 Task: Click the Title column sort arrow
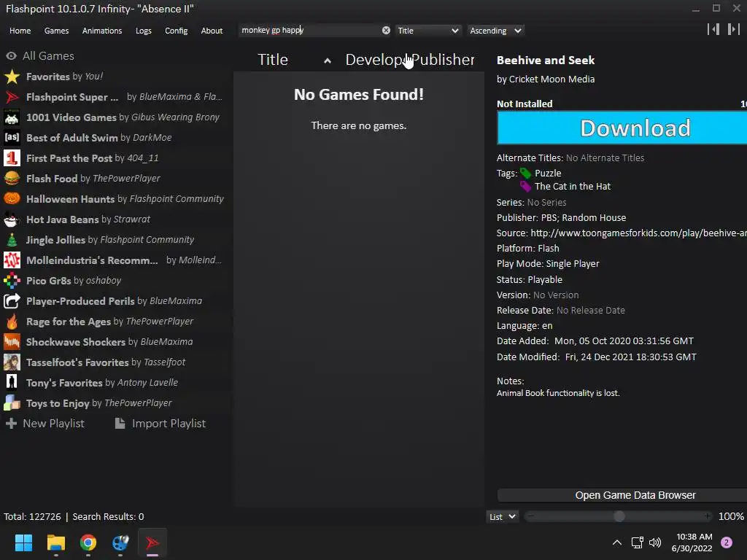tap(328, 61)
